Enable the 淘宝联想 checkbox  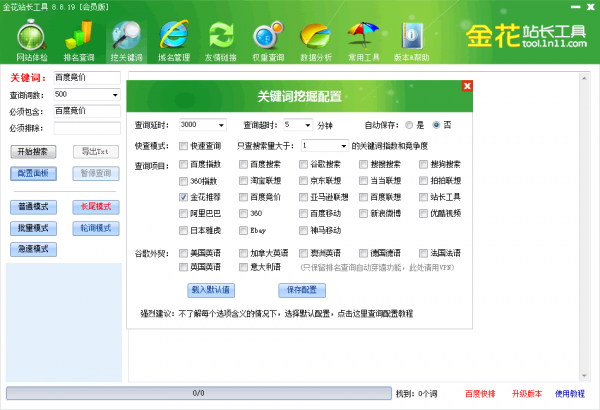point(243,181)
